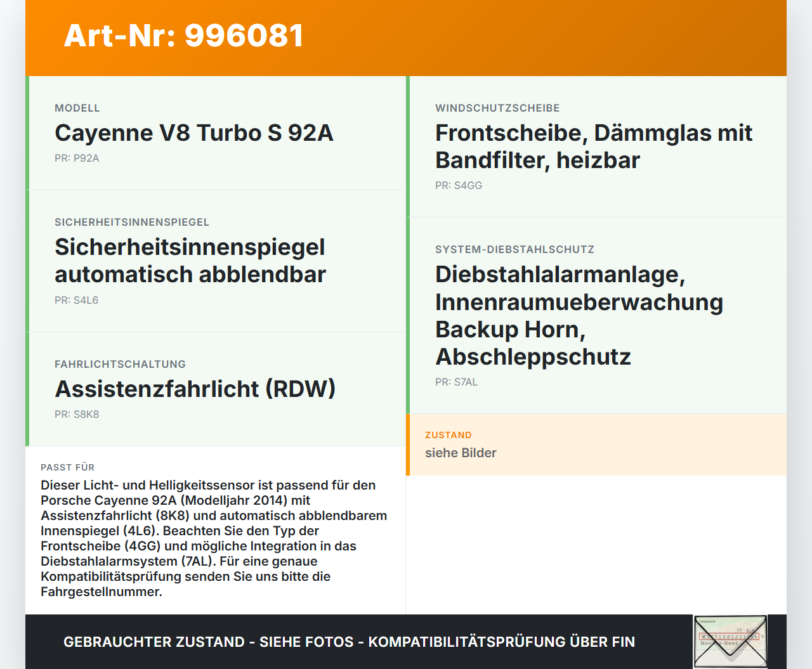Select Sicherheitsinnenspiegel automatisch abblendbar text
The height and width of the screenshot is (669, 812).
tap(190, 261)
